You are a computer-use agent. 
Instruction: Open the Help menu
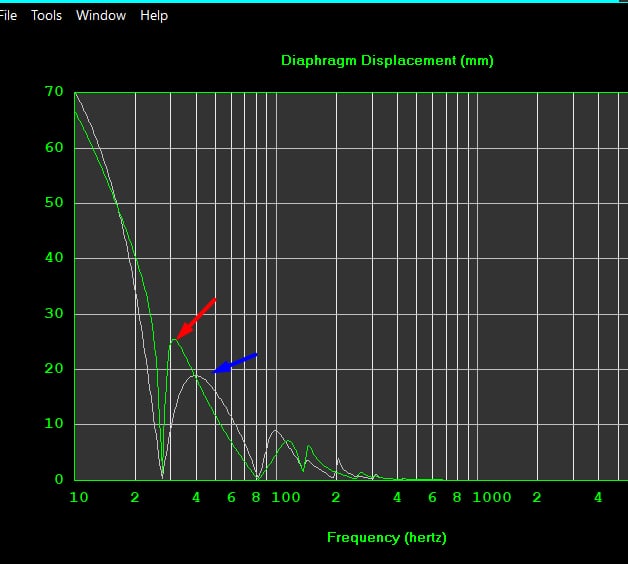(x=154, y=16)
